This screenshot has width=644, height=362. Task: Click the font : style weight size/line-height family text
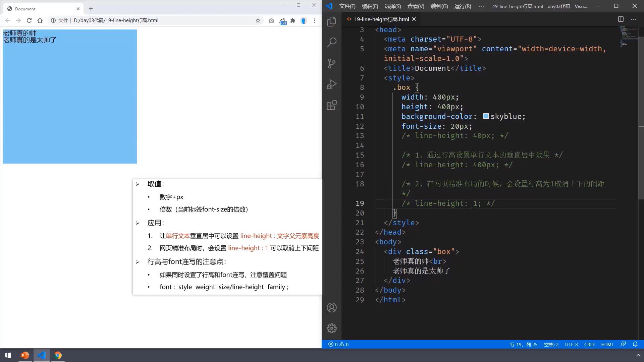(224, 287)
